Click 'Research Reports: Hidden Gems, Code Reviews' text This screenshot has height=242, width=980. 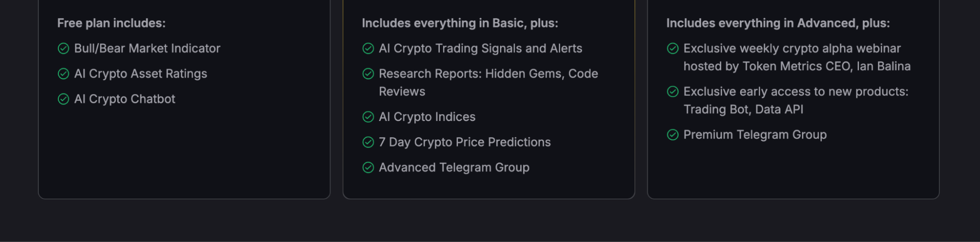[488, 83]
